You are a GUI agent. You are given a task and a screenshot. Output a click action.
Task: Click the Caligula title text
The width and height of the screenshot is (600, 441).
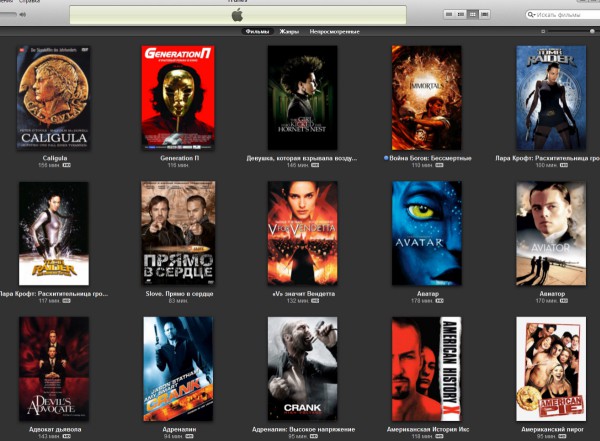55,158
